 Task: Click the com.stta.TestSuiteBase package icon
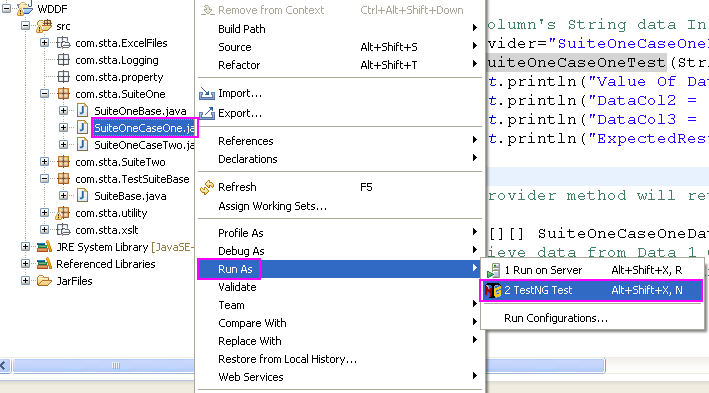(63, 179)
